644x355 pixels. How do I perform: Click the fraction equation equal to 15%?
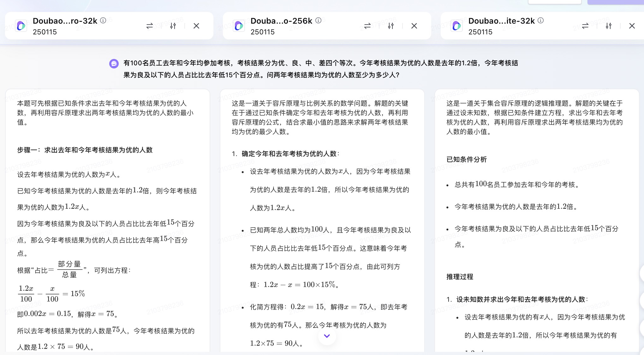click(x=51, y=294)
